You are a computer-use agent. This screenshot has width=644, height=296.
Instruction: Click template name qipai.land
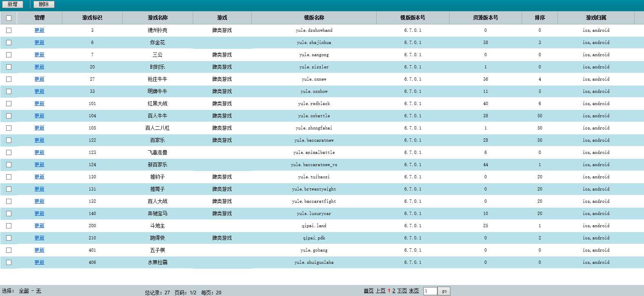(314, 226)
